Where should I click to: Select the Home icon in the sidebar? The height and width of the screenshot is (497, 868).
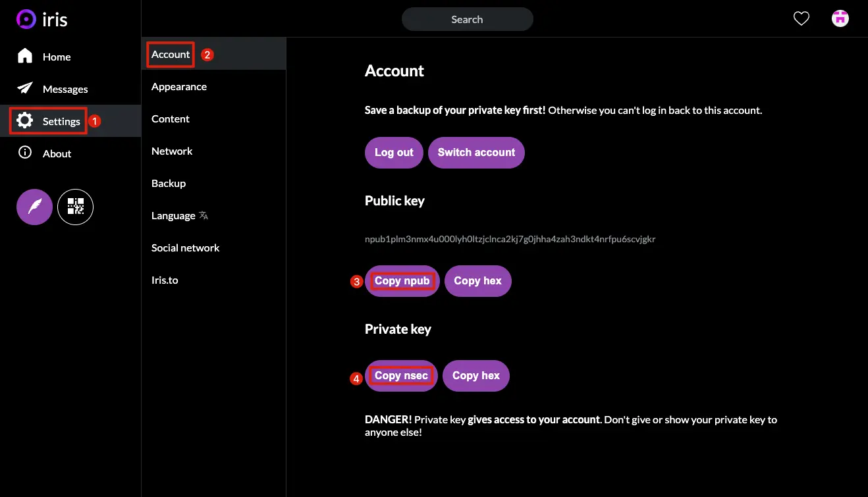(24, 56)
